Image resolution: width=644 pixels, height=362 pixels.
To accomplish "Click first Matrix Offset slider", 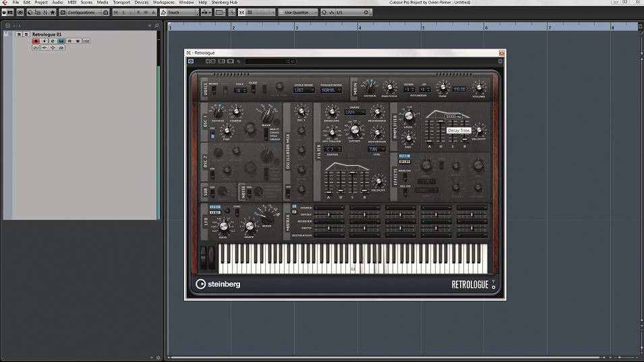I will click(329, 214).
